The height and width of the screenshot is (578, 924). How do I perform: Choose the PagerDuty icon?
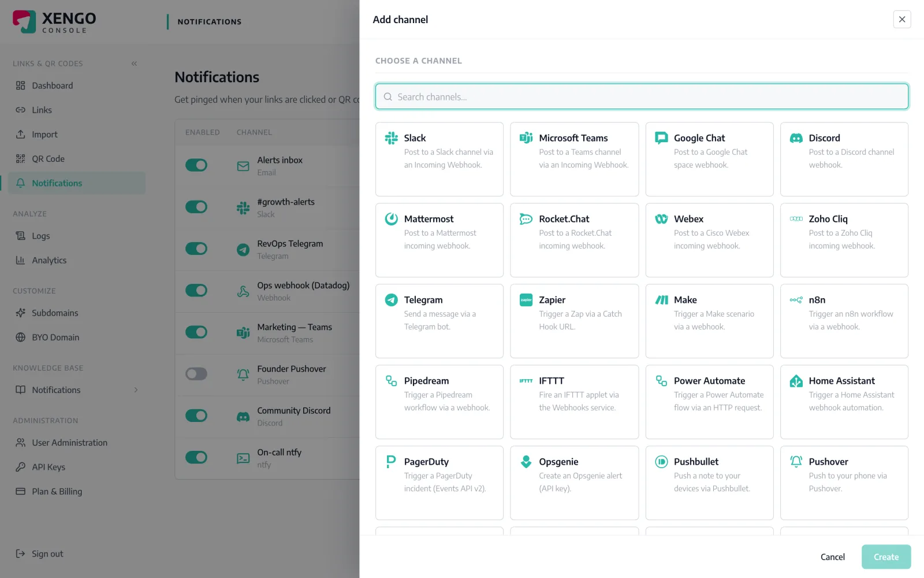(x=392, y=462)
